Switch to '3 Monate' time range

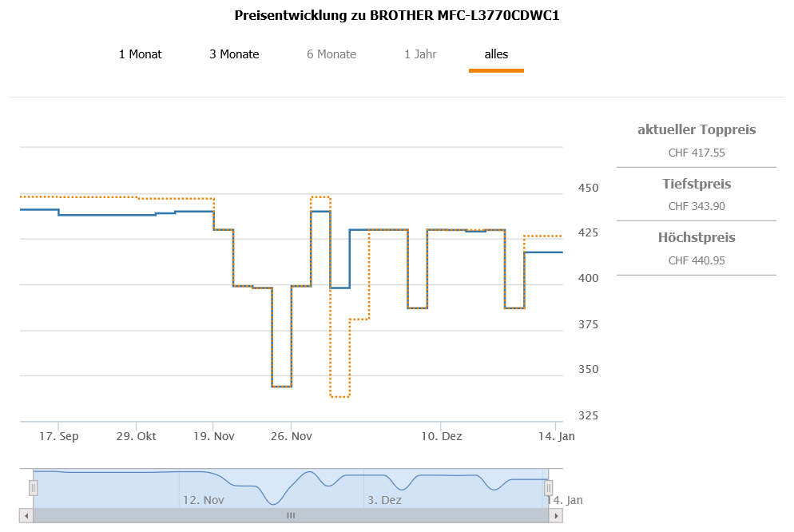(x=234, y=54)
